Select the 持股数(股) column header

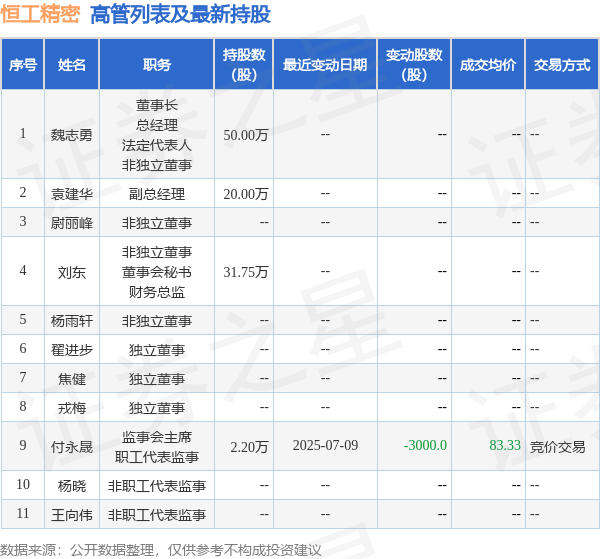tap(244, 65)
